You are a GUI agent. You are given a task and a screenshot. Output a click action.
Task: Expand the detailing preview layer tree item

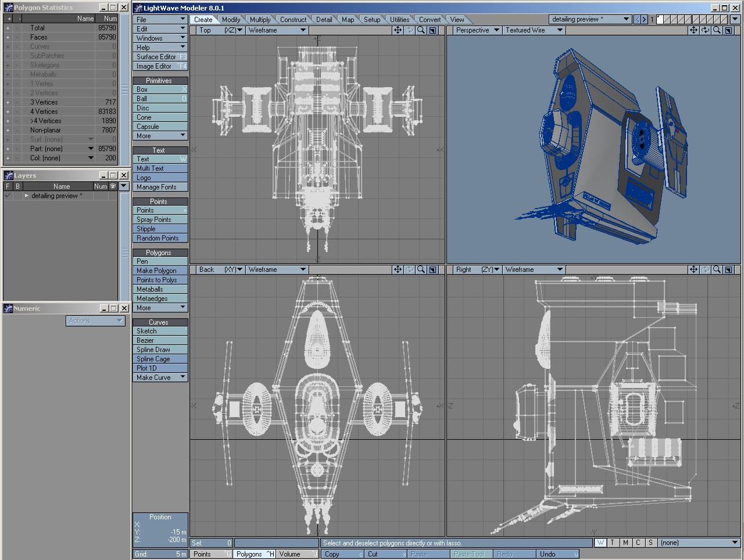coord(26,196)
